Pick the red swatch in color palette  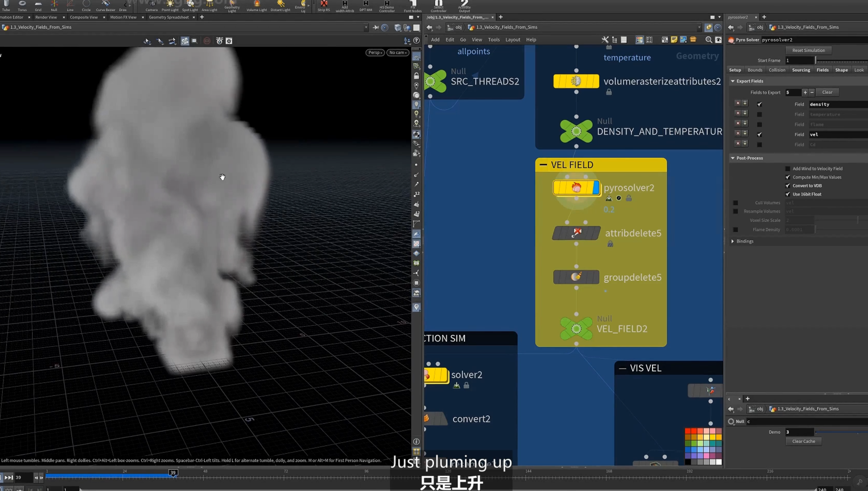(x=688, y=431)
